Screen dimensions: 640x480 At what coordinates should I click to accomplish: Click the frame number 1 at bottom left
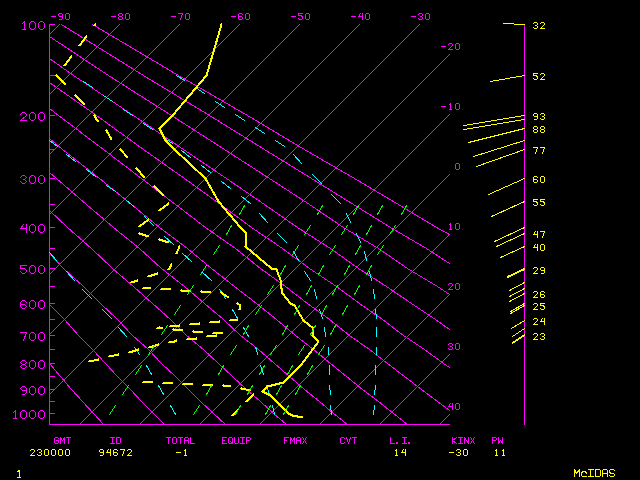click(19, 473)
